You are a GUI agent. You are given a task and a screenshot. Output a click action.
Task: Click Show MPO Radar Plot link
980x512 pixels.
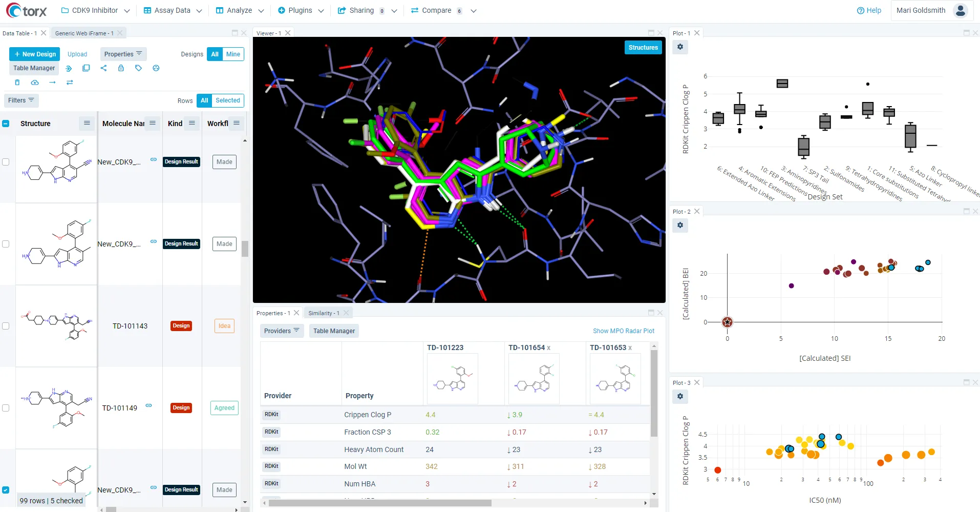pos(624,331)
